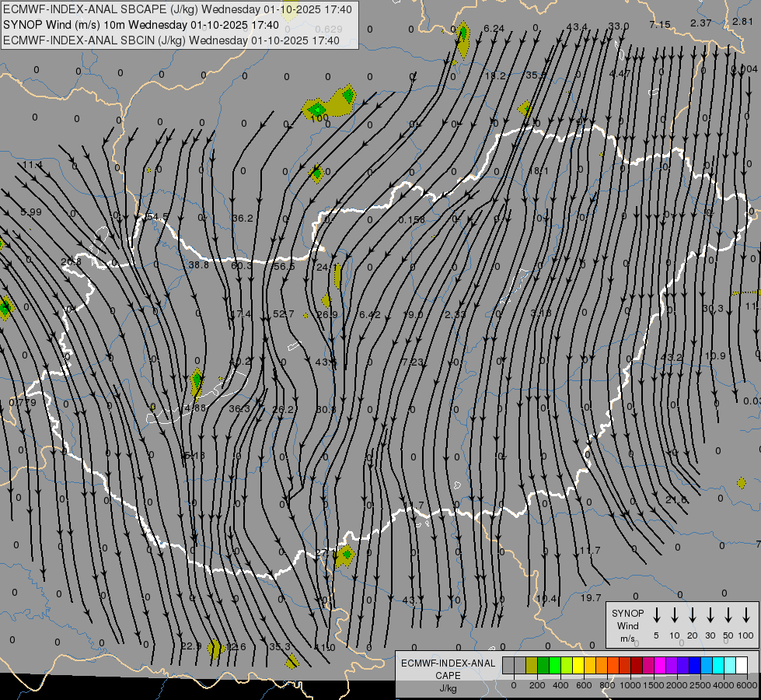
Task: Click the 19.7 value near wind legend
Action: 591,597
